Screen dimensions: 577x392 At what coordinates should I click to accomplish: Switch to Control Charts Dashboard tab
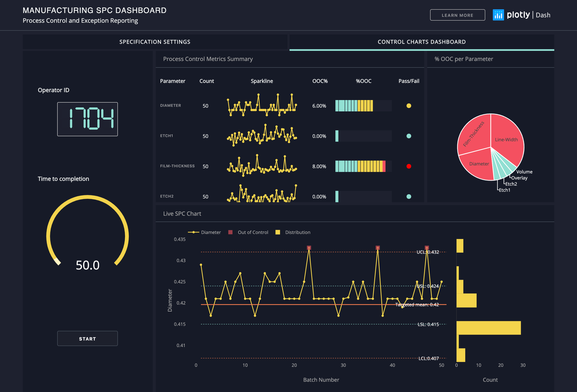click(421, 42)
